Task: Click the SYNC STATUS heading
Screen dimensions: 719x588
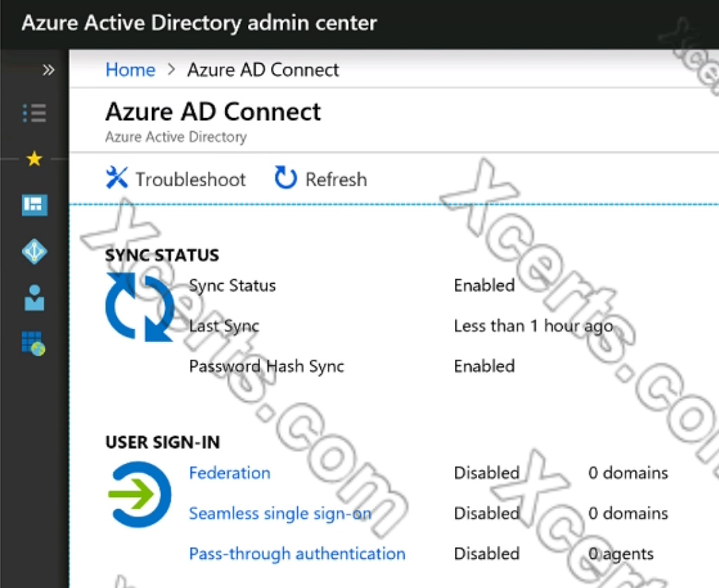Action: point(162,255)
